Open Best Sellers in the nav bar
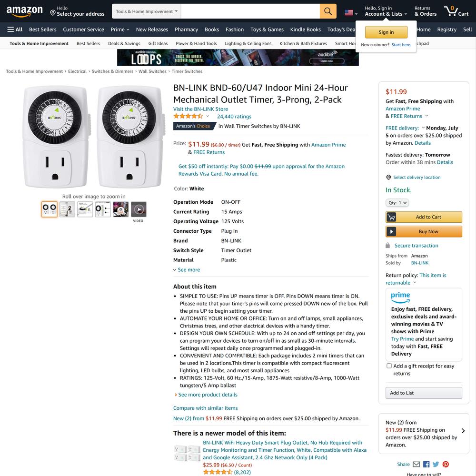Image resolution: width=476 pixels, height=476 pixels. pyautogui.click(x=43, y=30)
